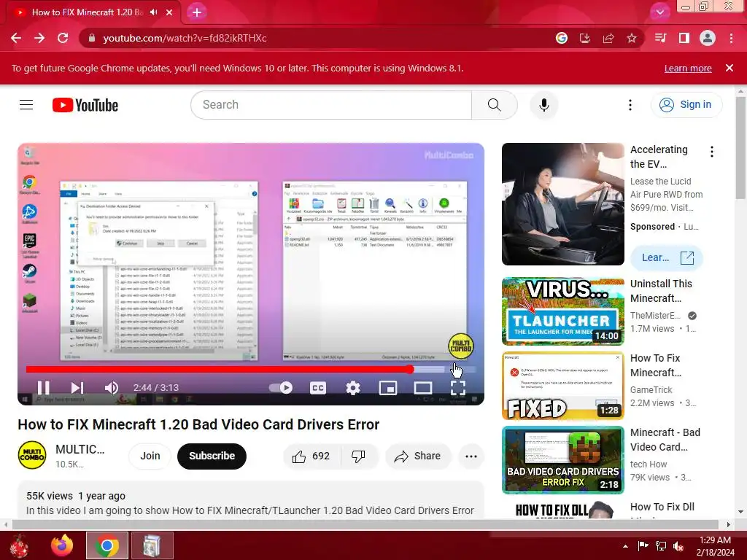Focus the YouTube search field
The height and width of the screenshot is (560, 747).
(x=331, y=105)
